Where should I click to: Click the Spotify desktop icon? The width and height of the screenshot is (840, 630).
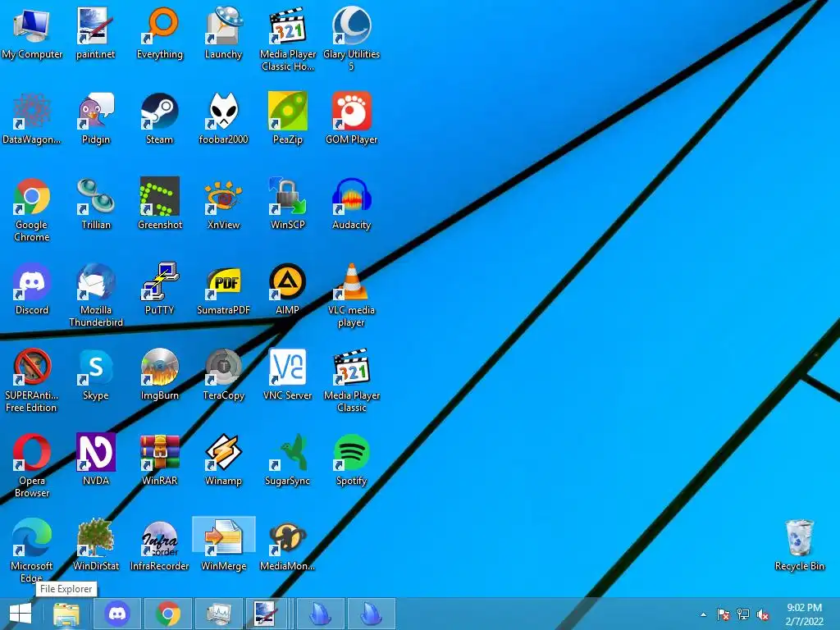click(x=351, y=459)
